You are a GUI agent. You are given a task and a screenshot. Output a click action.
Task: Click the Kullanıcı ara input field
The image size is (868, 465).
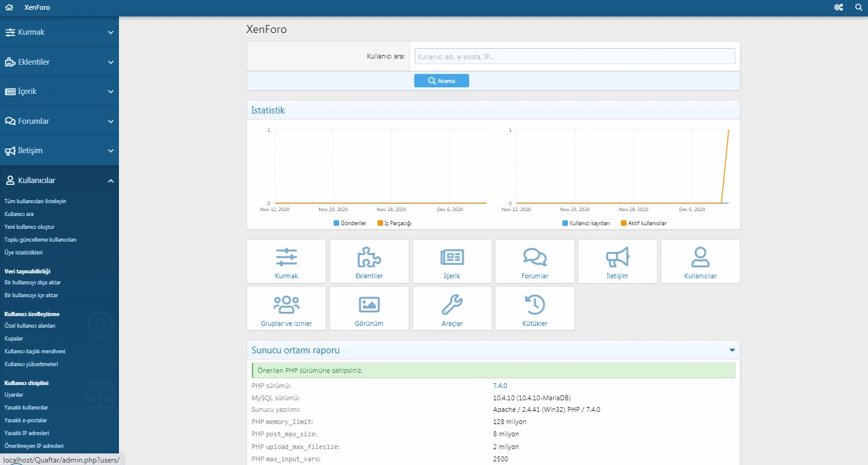(x=575, y=56)
